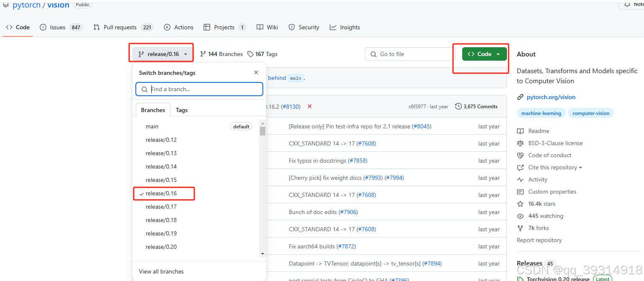This screenshot has width=644, height=281.
Task: Open the pytorch owner link
Action: point(26,5)
